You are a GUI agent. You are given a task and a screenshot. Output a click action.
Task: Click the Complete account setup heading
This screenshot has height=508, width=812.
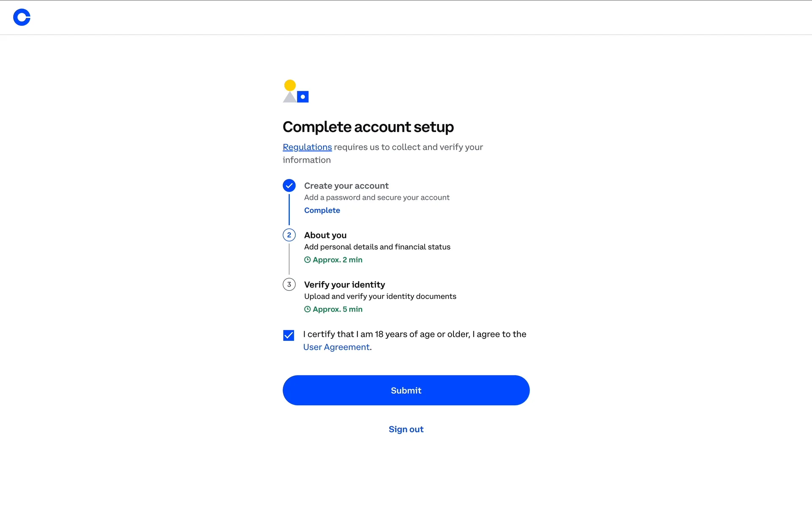368,127
